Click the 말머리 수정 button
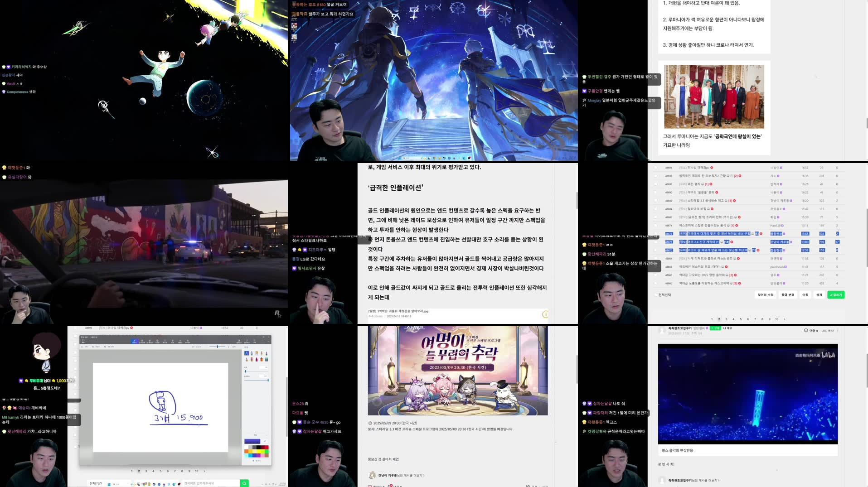The width and height of the screenshot is (868, 487). [766, 294]
